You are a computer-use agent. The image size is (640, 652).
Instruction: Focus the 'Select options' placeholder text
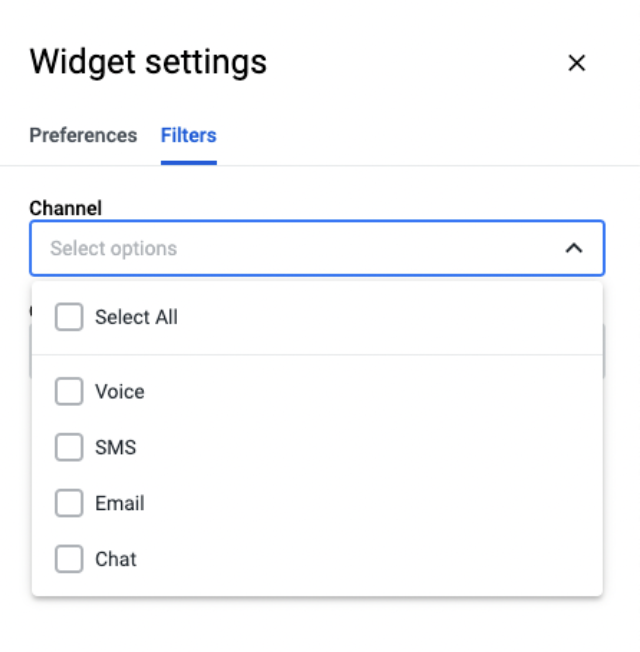[114, 249]
